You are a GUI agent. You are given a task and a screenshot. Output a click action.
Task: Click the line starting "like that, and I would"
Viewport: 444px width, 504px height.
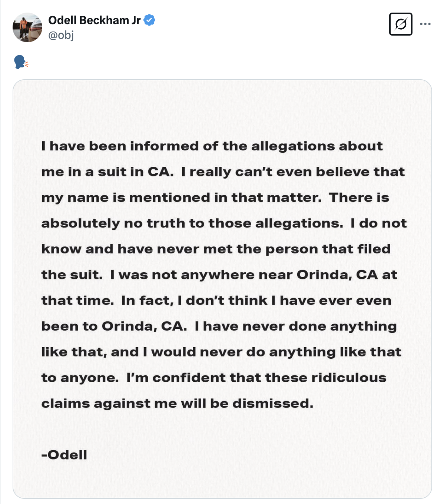point(221,352)
